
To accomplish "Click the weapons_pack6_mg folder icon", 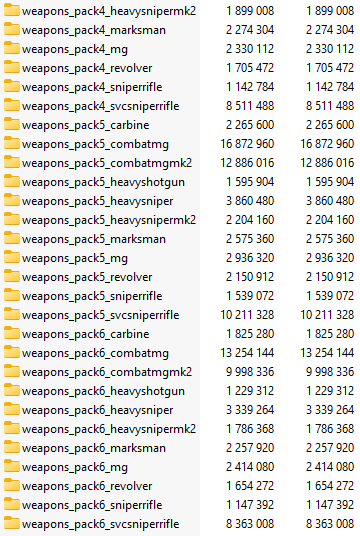I will [x=12, y=467].
